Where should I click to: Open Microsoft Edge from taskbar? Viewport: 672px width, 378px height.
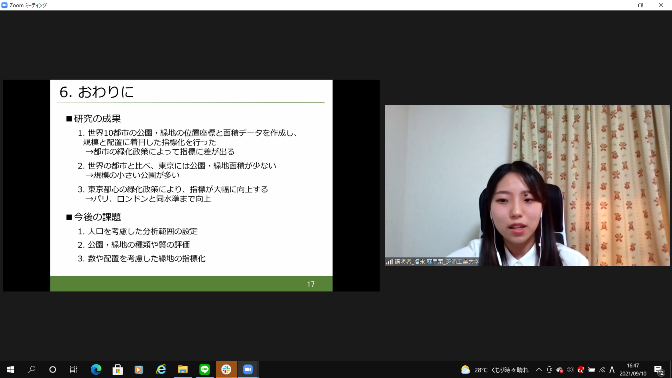pyautogui.click(x=96, y=369)
